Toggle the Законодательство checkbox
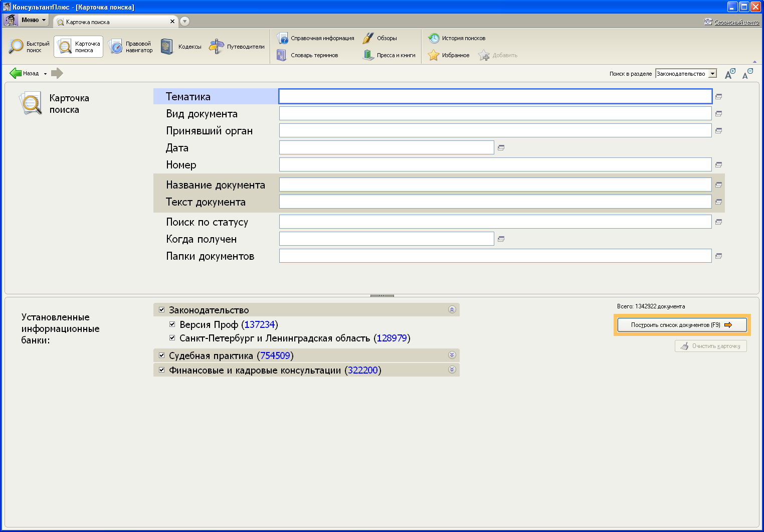The width and height of the screenshot is (764, 532). [162, 310]
